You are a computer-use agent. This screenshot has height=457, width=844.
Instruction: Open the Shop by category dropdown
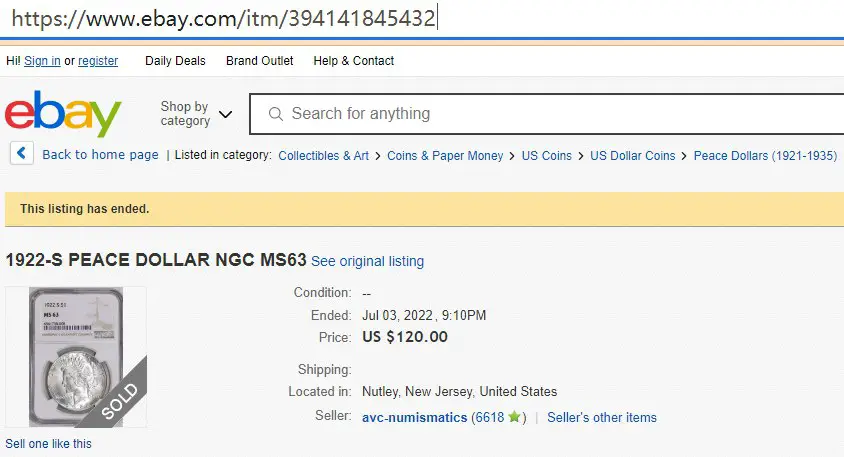[x=196, y=114]
